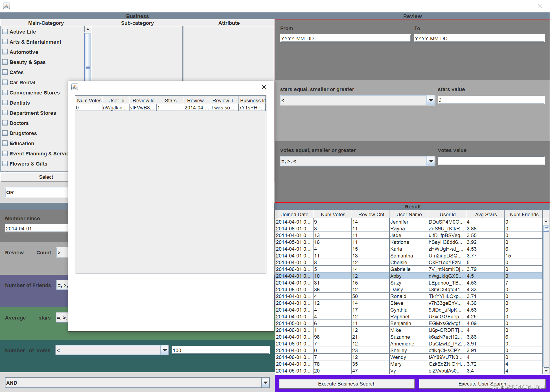Click the Execute User Search button
550x392 pixels.
click(x=482, y=384)
